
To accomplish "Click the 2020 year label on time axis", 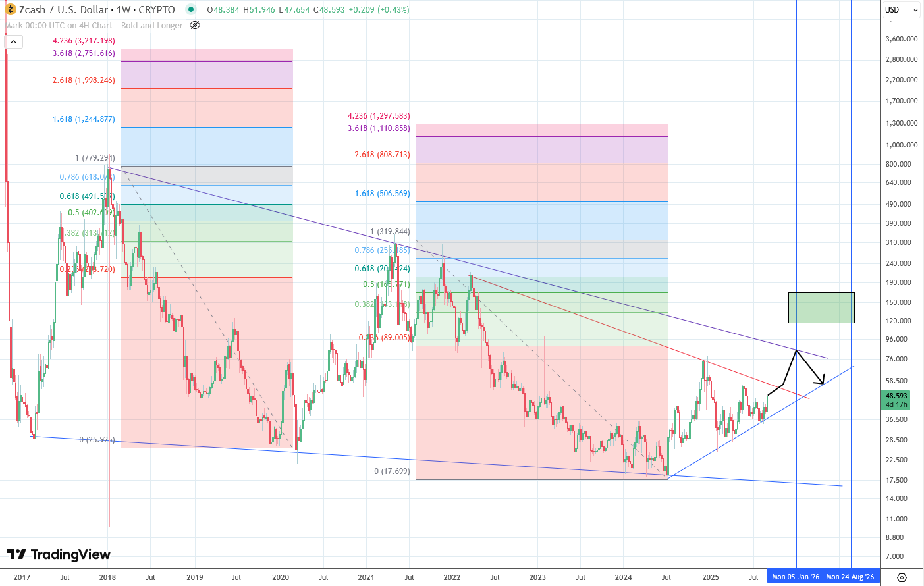I will pyautogui.click(x=281, y=577).
